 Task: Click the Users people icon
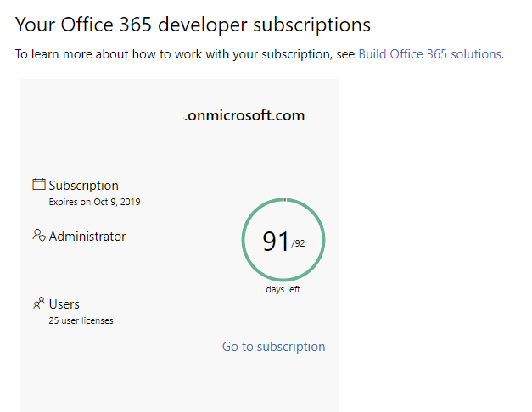pyautogui.click(x=39, y=303)
